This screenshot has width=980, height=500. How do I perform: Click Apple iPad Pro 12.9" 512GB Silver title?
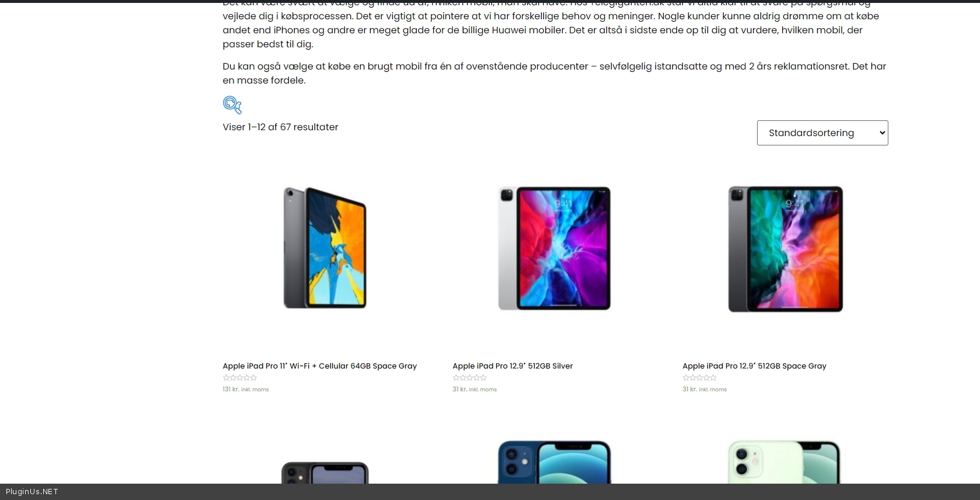pyautogui.click(x=512, y=366)
